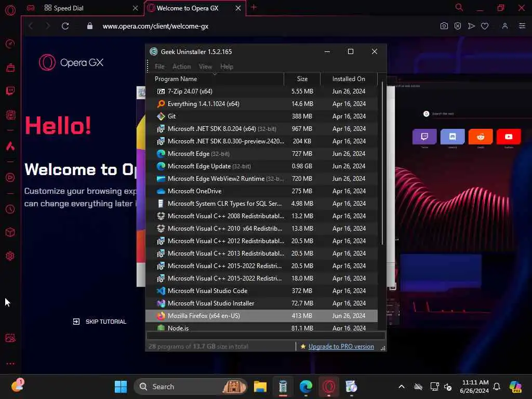Open the GX Cleaner sidebar icon

(10, 67)
